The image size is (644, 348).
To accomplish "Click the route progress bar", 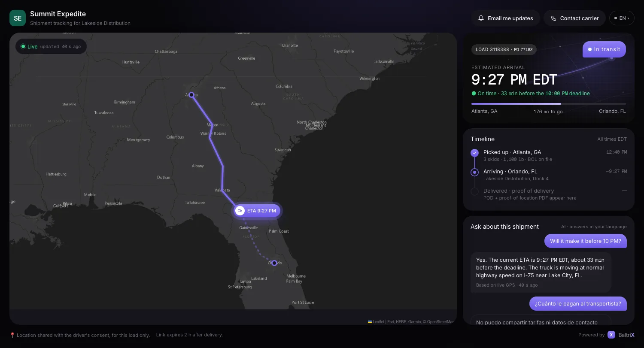I will pos(549,104).
